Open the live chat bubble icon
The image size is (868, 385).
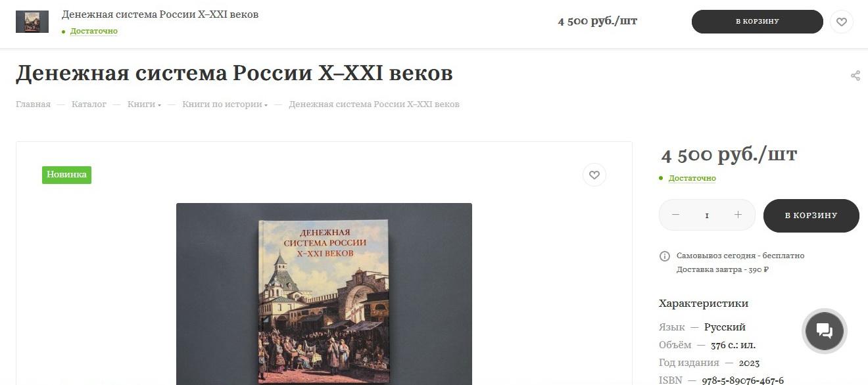click(x=825, y=330)
